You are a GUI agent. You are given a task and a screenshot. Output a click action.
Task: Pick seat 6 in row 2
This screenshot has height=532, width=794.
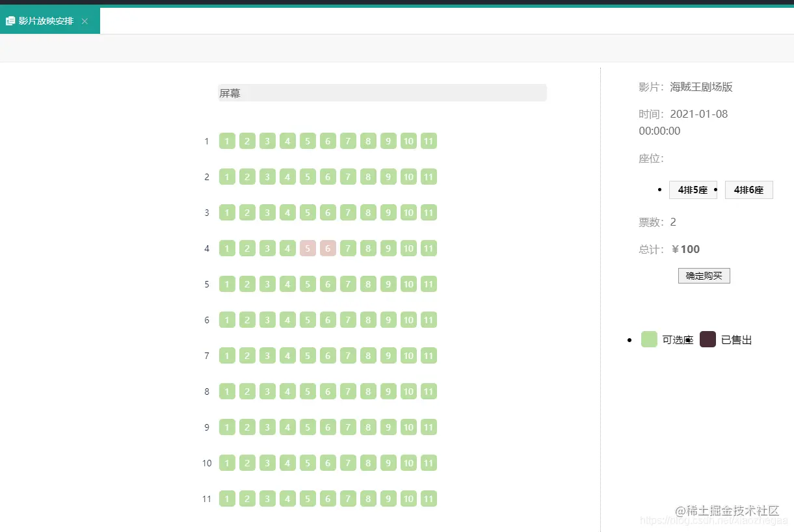[x=328, y=177]
